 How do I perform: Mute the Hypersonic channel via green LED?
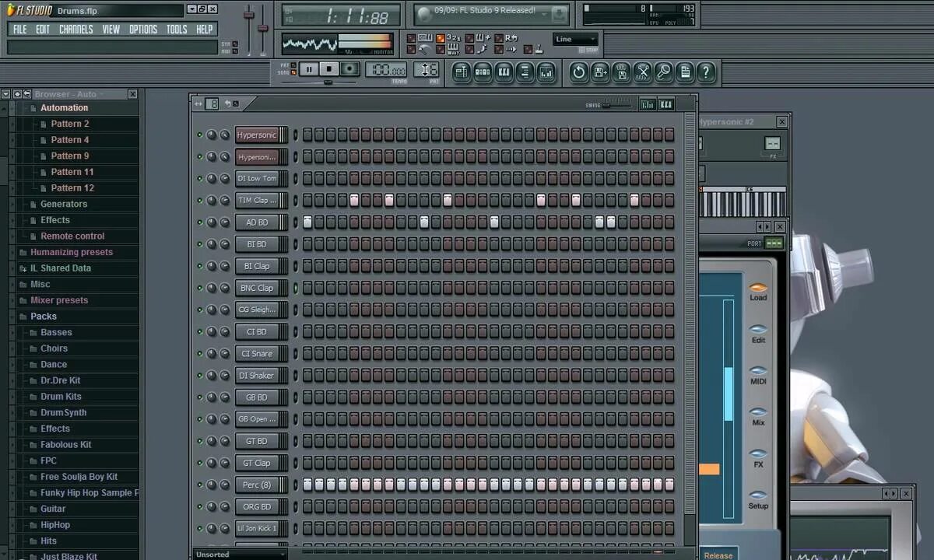coord(200,135)
